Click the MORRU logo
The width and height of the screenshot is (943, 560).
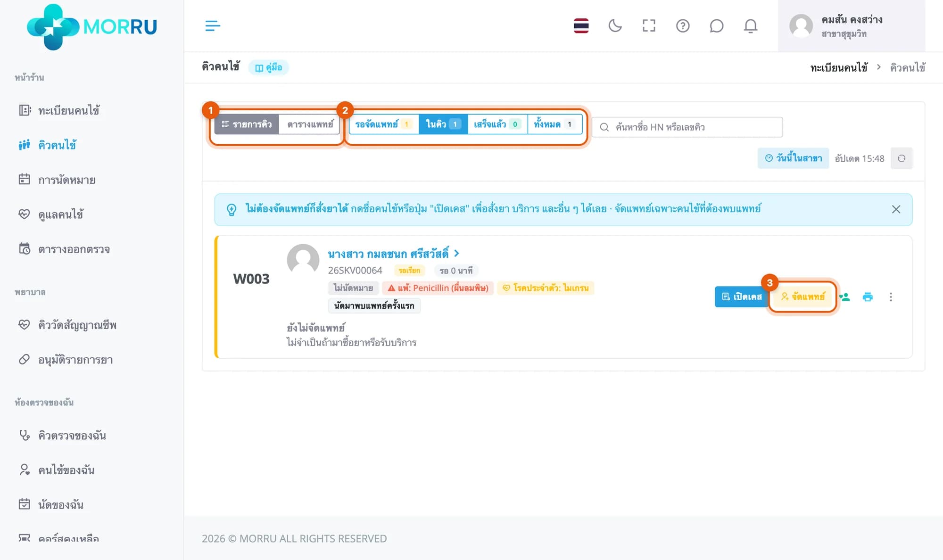92,27
